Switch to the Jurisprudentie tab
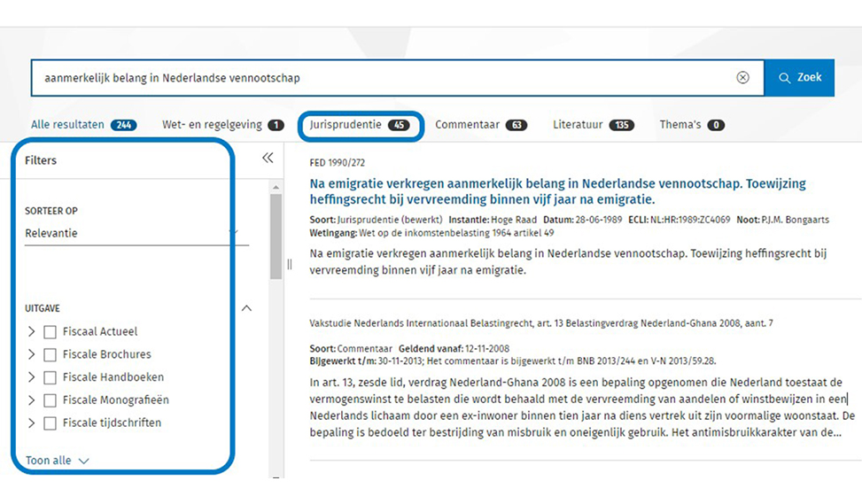This screenshot has height=504, width=862. coord(359,125)
